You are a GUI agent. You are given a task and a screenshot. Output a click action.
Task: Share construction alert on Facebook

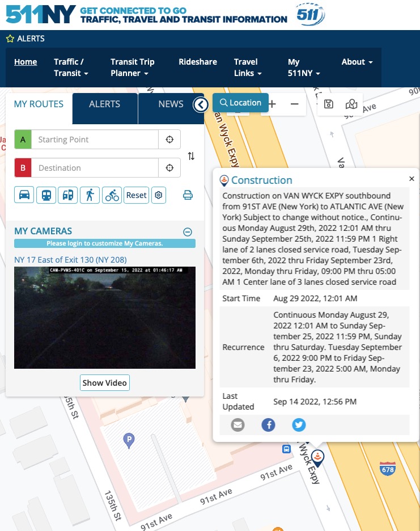click(x=268, y=424)
